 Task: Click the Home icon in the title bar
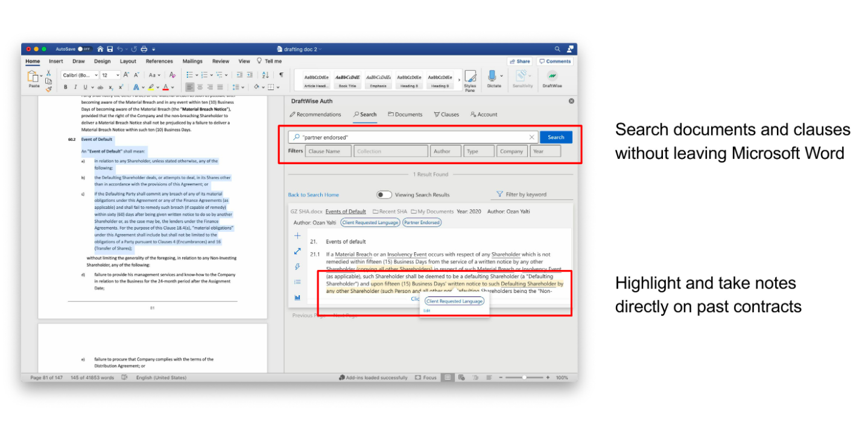pos(100,49)
